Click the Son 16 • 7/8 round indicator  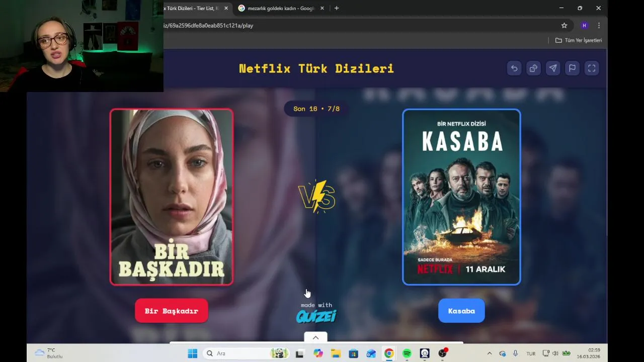point(316,109)
